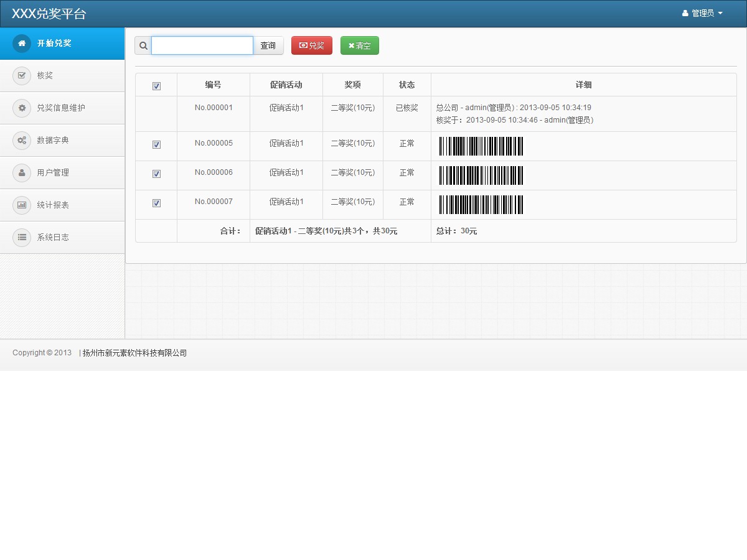This screenshot has width=747, height=560.
Task: Uncheck the checkbox for No.000006
Action: pos(156,174)
